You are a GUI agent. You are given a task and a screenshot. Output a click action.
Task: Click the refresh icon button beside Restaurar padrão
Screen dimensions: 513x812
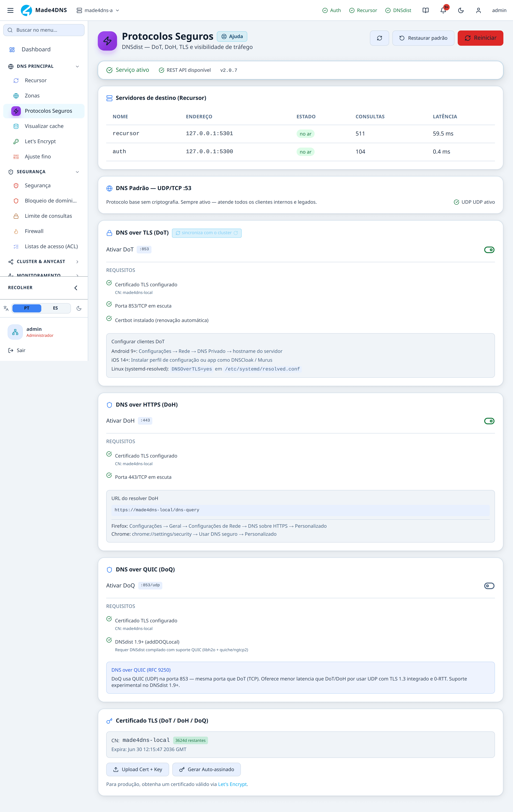(380, 38)
